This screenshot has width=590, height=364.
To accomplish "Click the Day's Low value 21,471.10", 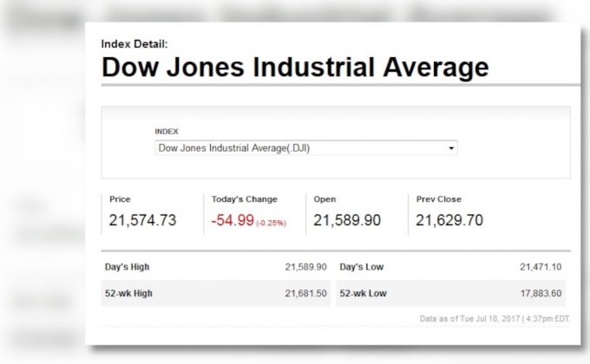I will 541,267.
